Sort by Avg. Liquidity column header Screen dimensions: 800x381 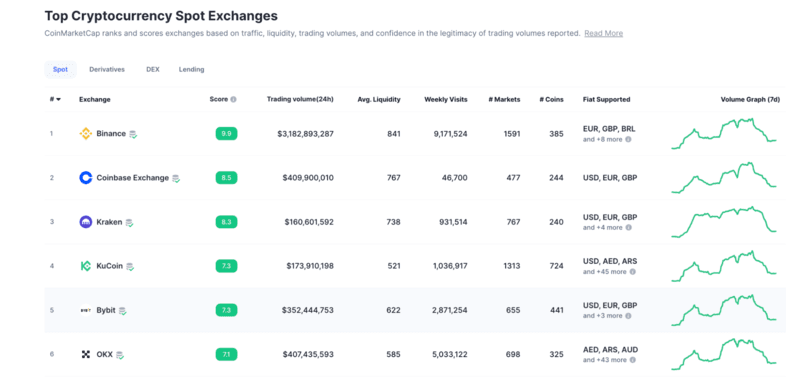379,99
